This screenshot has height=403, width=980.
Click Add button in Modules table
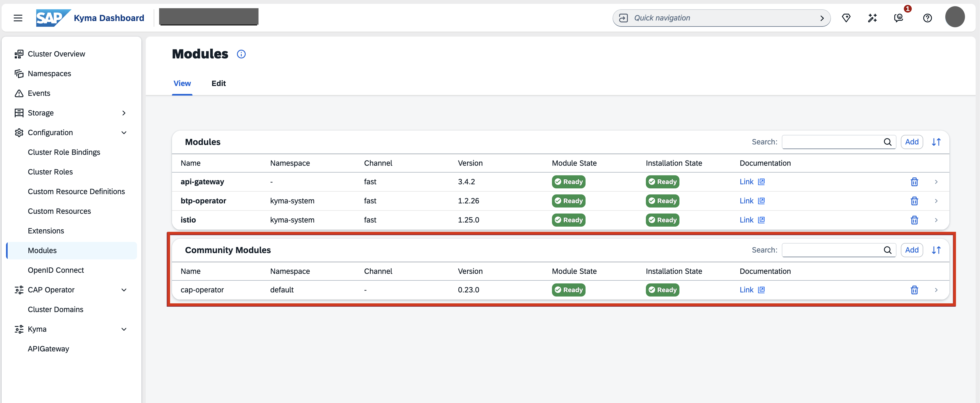click(x=912, y=142)
